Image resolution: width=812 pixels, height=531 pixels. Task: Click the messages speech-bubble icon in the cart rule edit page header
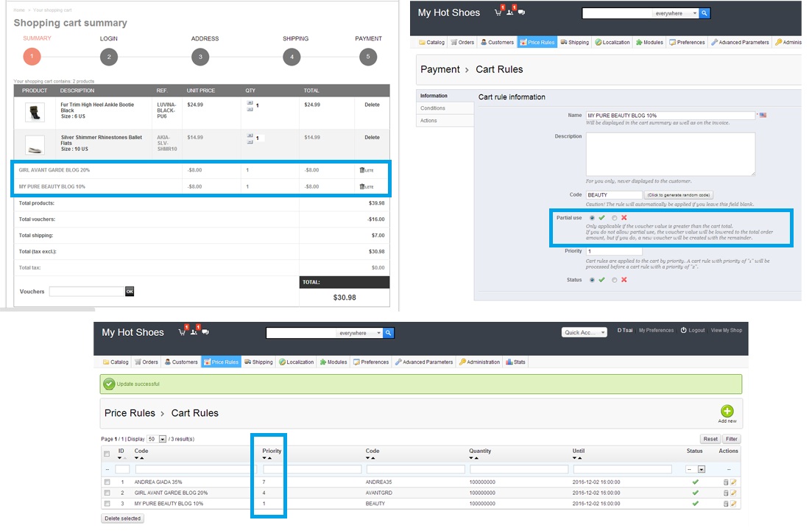[521, 13]
